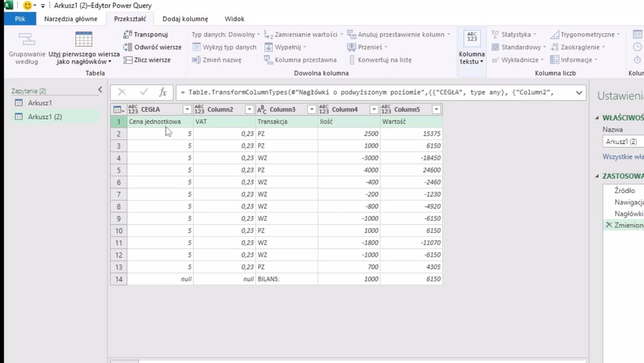Click the Transponuj (Transpose) icon
This screenshot has height=363, width=644.
point(128,35)
